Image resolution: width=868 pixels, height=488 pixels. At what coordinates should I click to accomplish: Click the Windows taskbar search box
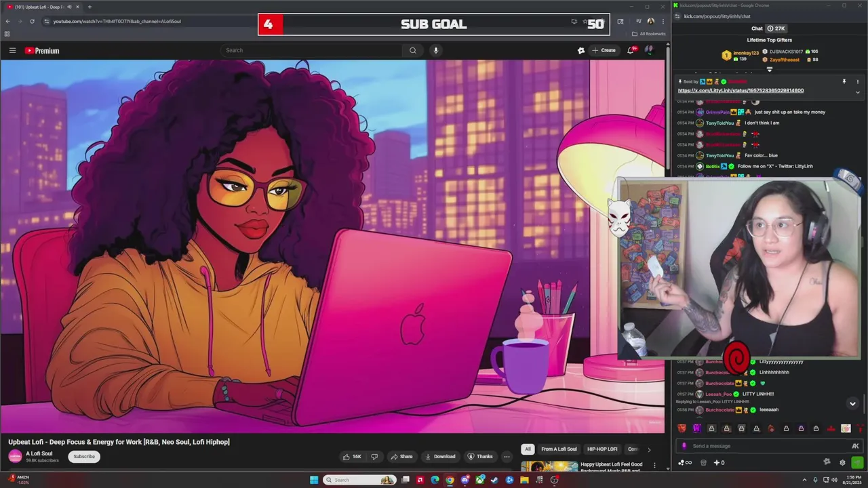359,480
